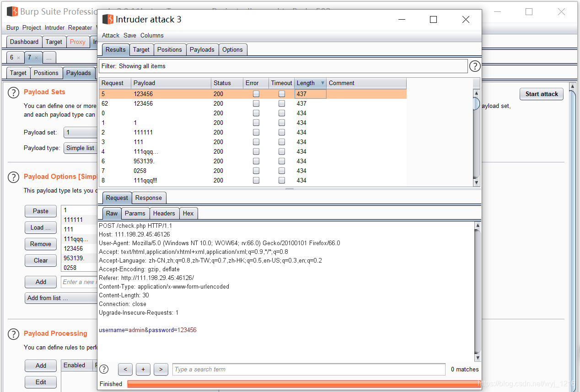Toggle Error checkbox for payload 953139. row
580x392 pixels.
(256, 161)
